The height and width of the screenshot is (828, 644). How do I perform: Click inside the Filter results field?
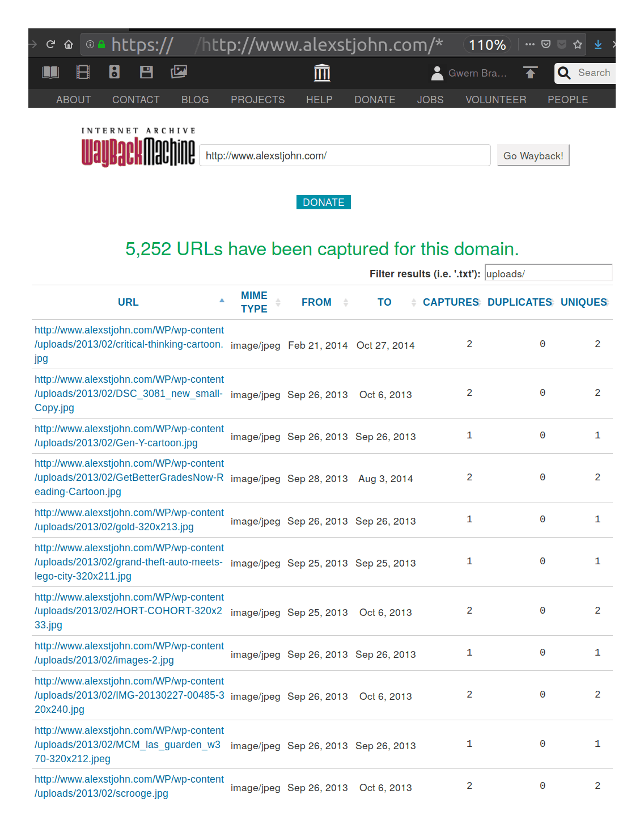tap(548, 273)
